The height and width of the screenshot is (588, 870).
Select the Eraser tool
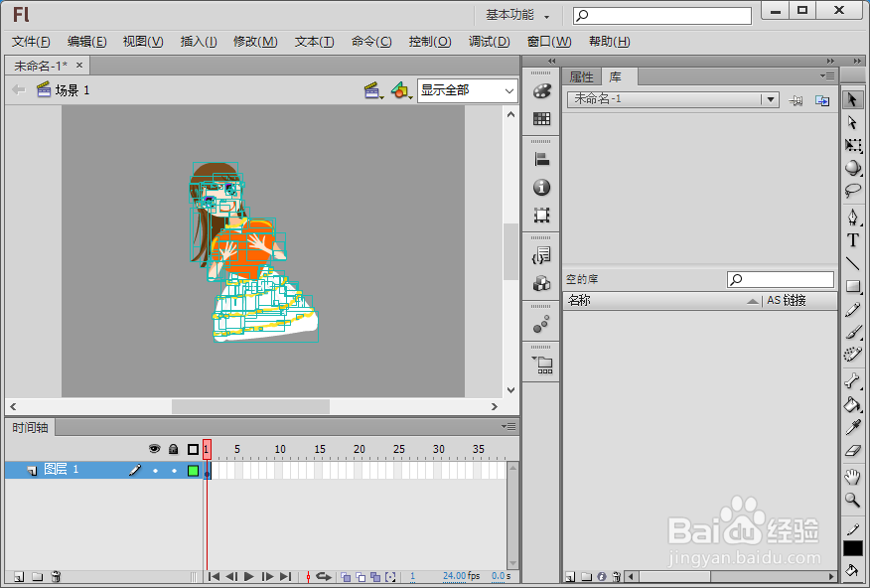tap(853, 450)
